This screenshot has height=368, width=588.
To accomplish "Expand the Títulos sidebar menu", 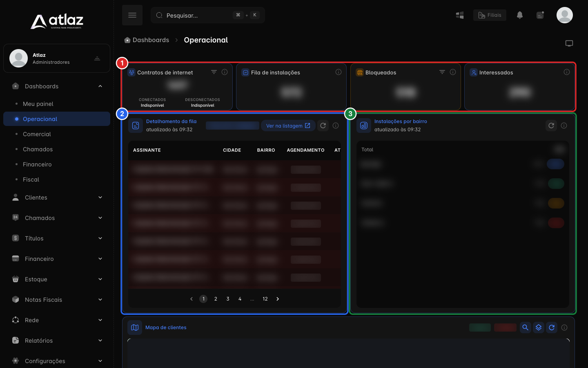I will point(57,238).
